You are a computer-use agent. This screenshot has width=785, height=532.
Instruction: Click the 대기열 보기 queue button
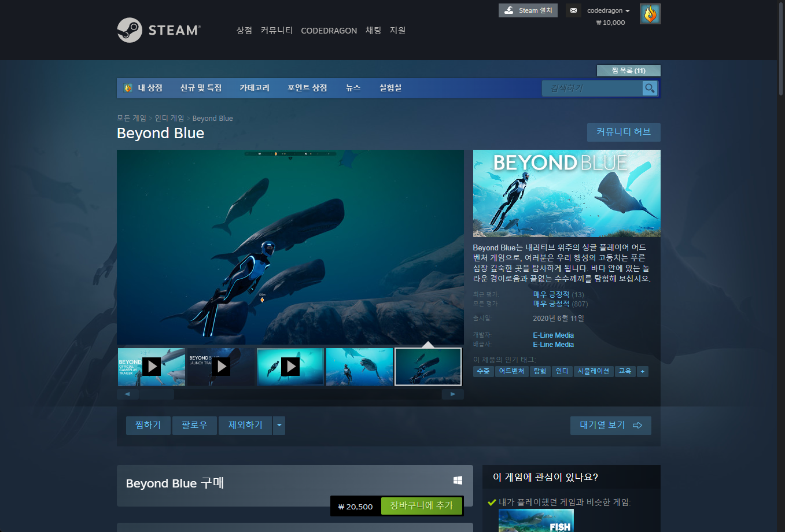(611, 426)
